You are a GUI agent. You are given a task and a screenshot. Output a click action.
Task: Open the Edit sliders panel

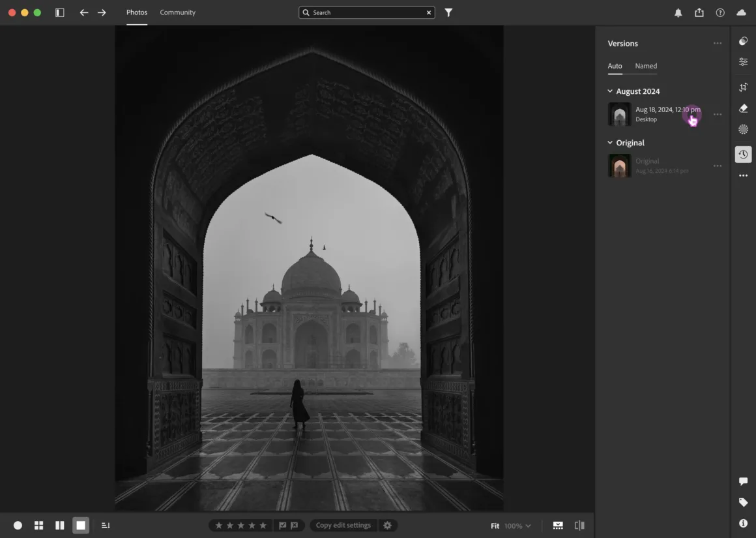pyautogui.click(x=743, y=62)
